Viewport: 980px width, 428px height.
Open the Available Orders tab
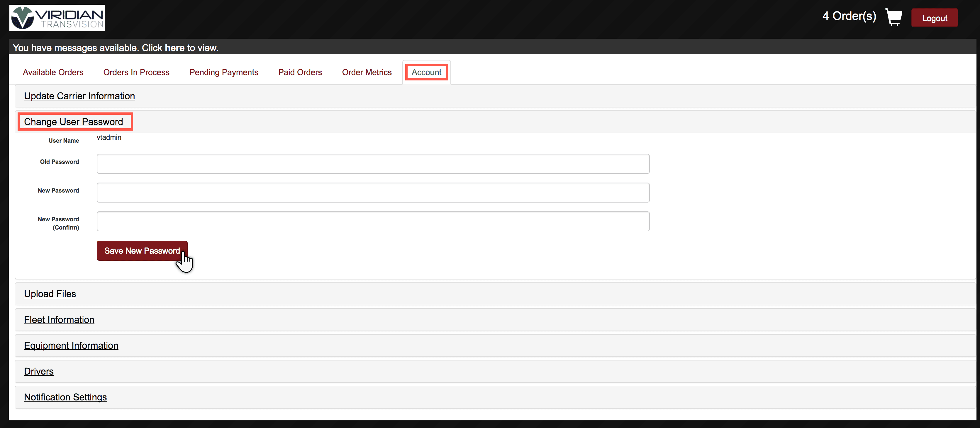tap(53, 72)
